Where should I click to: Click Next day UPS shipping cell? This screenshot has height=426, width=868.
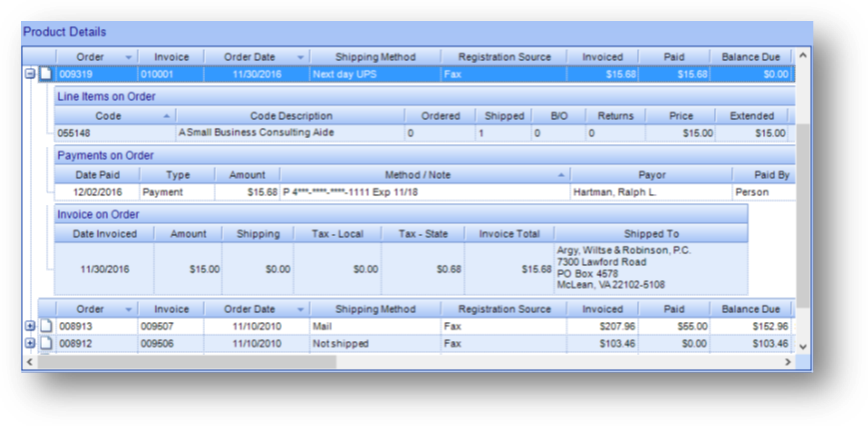click(376, 74)
